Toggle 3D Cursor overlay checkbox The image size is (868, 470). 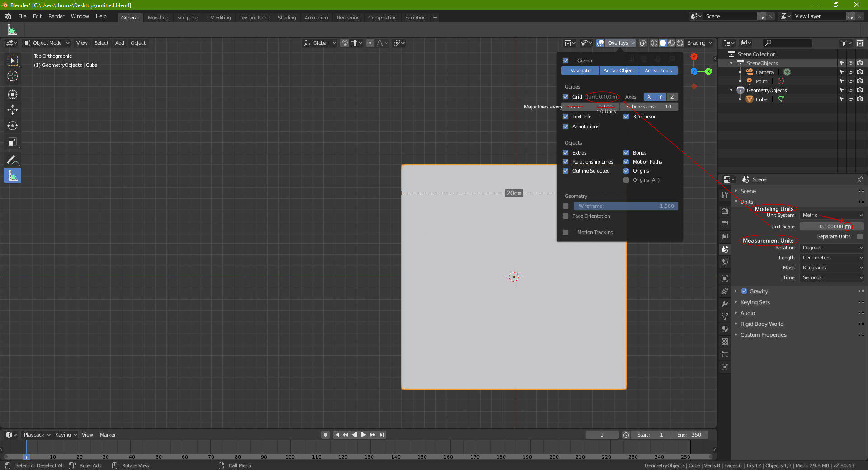626,117
